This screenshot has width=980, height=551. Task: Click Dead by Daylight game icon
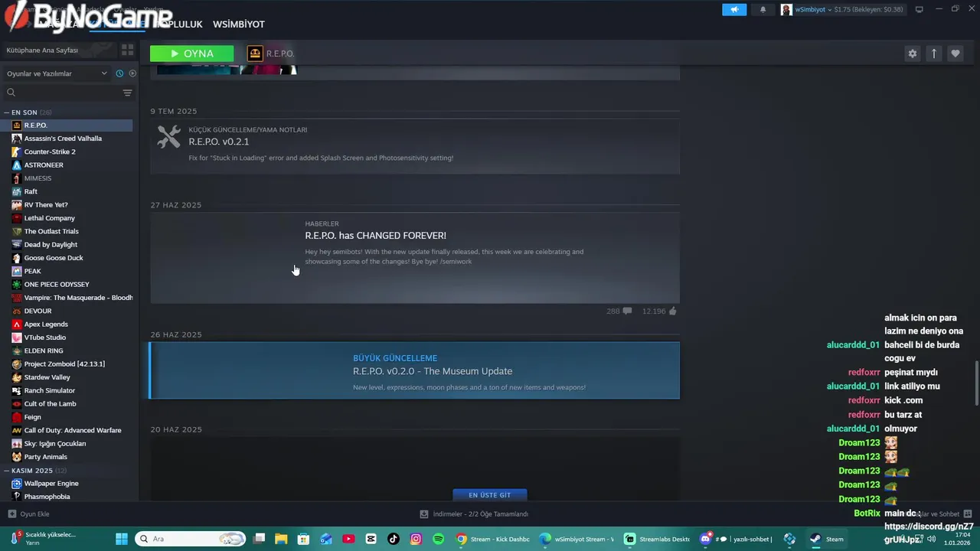coord(17,245)
